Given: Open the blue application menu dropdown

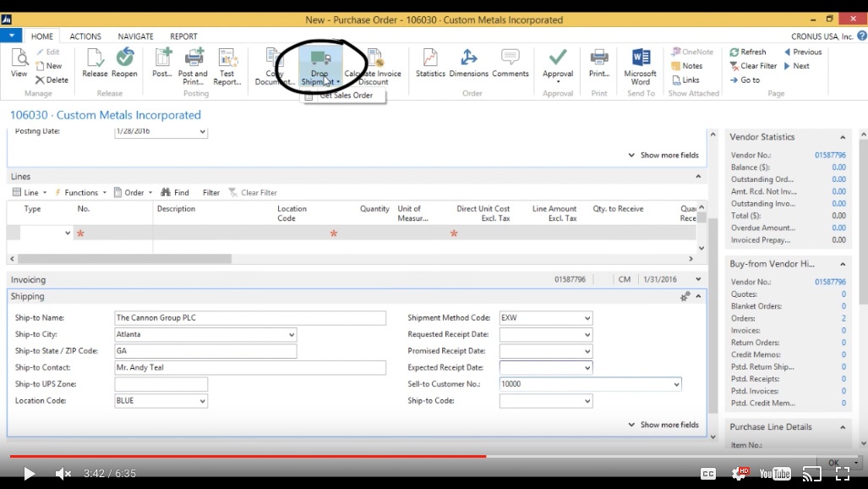Looking at the screenshot, I should tap(11, 36).
